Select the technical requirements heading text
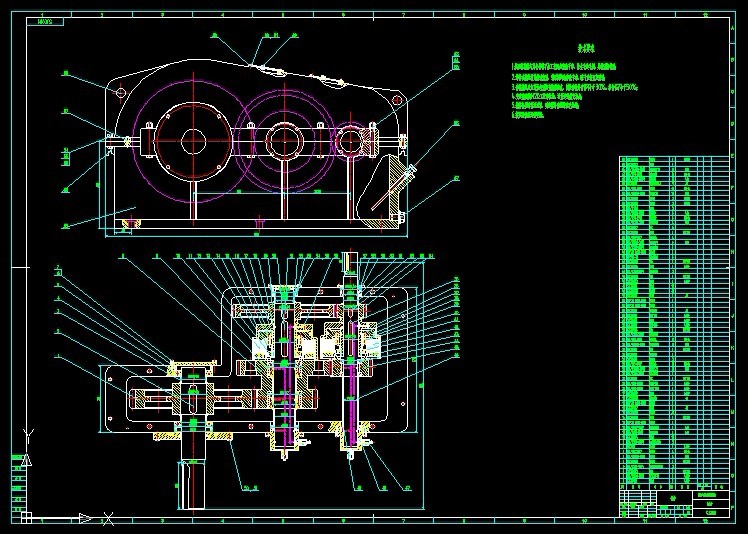The height and width of the screenshot is (534, 748). 587,48
